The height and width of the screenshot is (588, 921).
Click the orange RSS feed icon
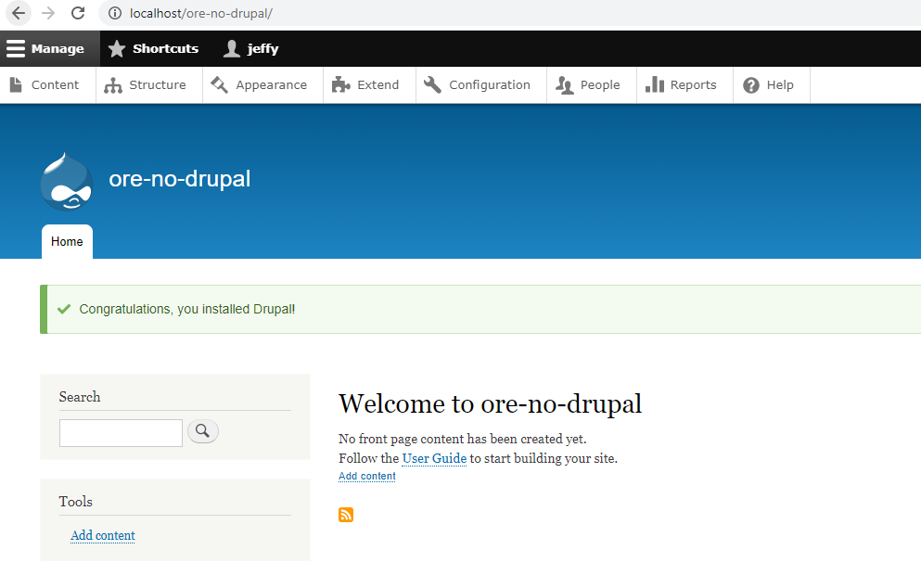[x=346, y=515]
